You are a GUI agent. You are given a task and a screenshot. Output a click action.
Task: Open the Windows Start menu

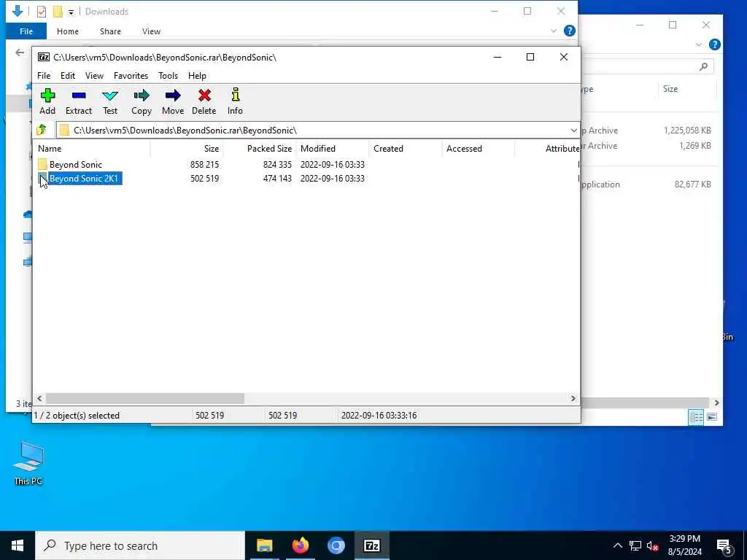[18, 545]
